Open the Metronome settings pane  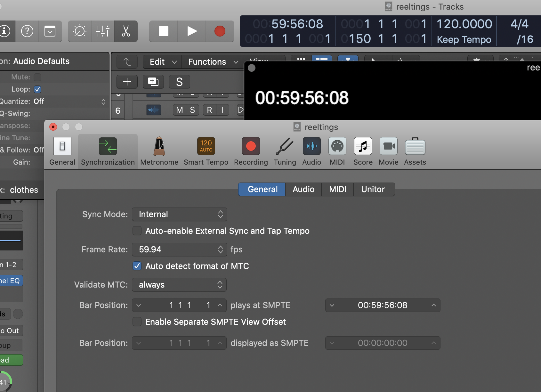159,151
